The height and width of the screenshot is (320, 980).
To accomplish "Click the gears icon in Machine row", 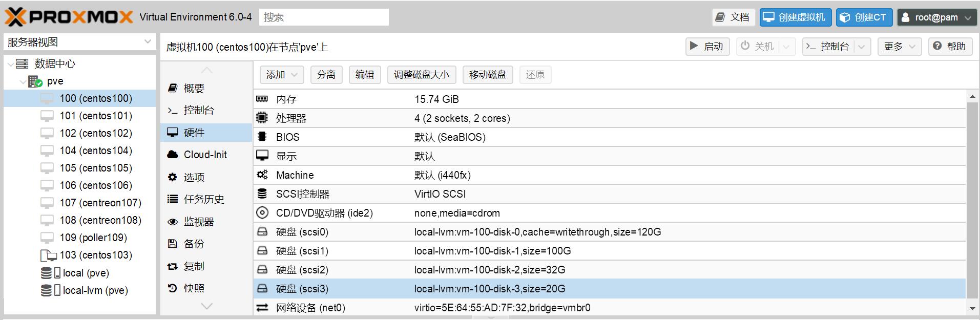I will [262, 175].
